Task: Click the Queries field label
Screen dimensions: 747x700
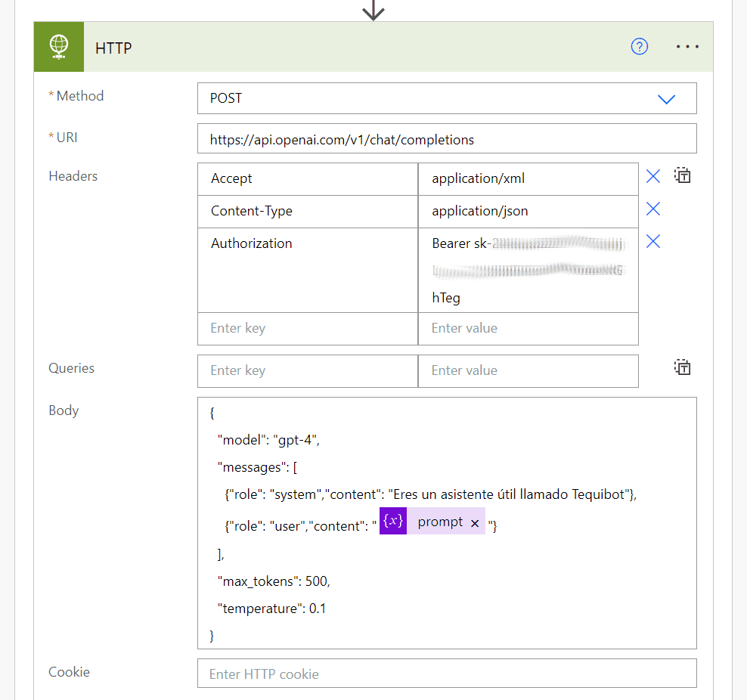Action: 72,368
